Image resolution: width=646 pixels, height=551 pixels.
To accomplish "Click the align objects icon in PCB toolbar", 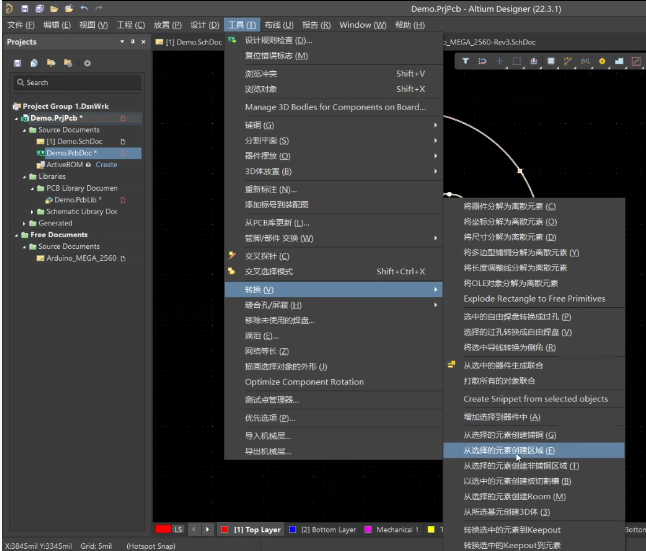I will pyautogui.click(x=534, y=61).
